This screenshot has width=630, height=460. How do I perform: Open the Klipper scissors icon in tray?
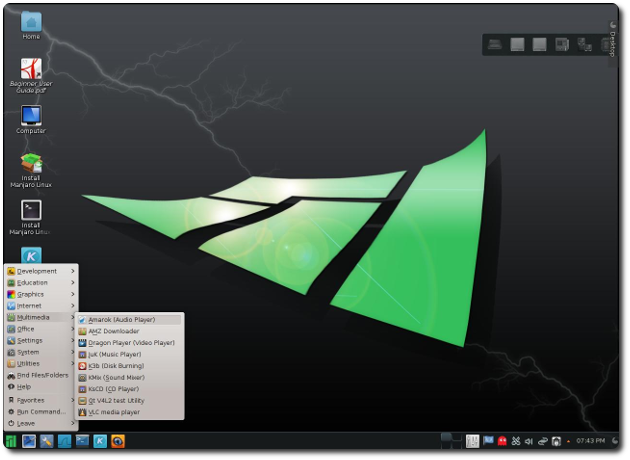(515, 441)
